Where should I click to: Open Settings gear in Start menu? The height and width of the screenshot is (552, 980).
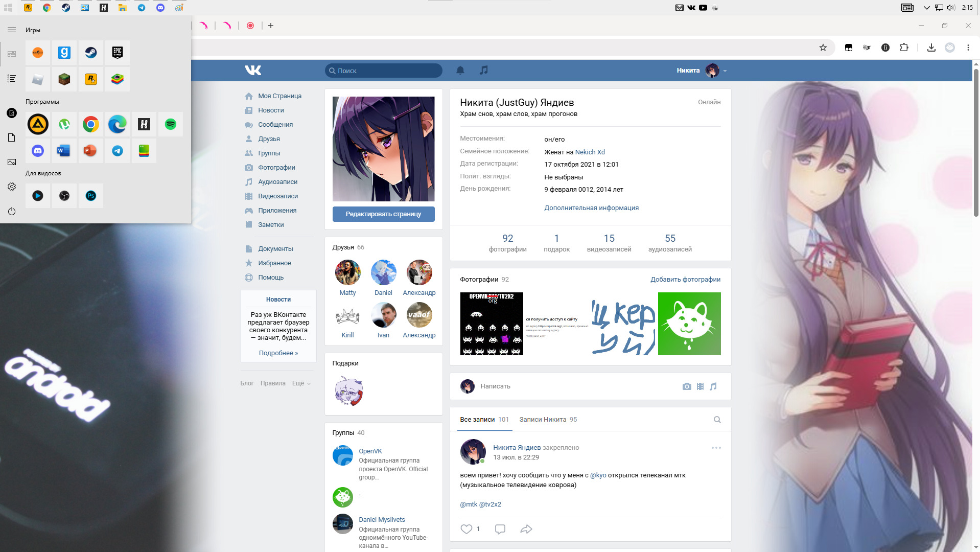[12, 187]
